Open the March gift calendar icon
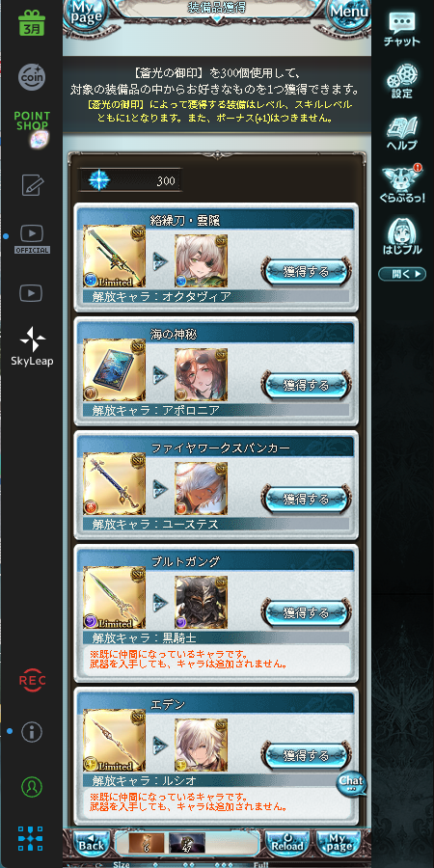Viewport: 434px width, 868px height. [32, 23]
